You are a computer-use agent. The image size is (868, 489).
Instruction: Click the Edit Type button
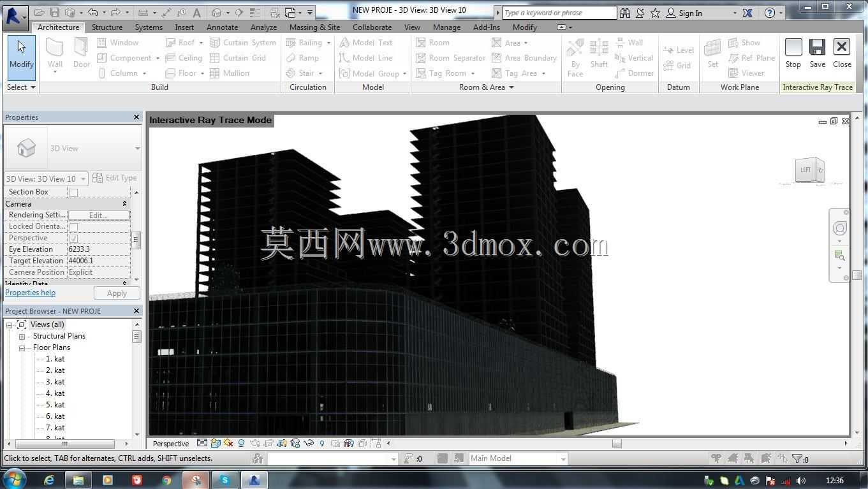tap(115, 178)
